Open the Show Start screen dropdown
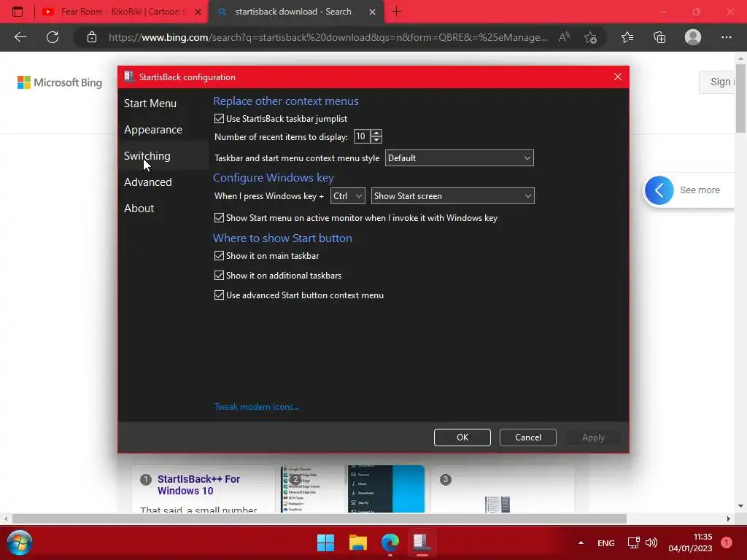Viewport: 747px width, 560px height. click(x=452, y=195)
